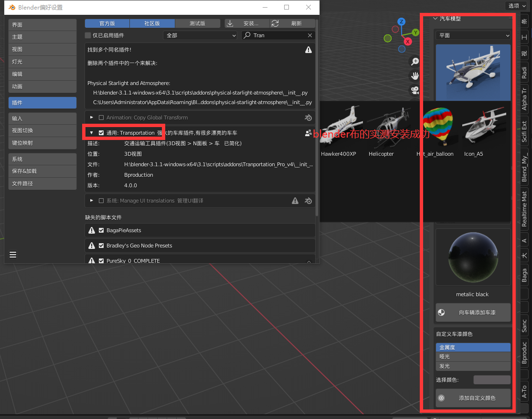Click the 向车辆添加车漆 button
This screenshot has height=419, width=532.
click(473, 312)
